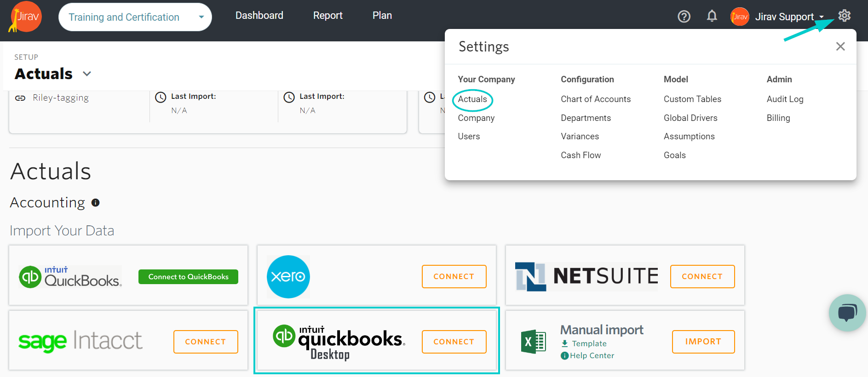
Task: Open the notifications bell
Action: click(712, 16)
